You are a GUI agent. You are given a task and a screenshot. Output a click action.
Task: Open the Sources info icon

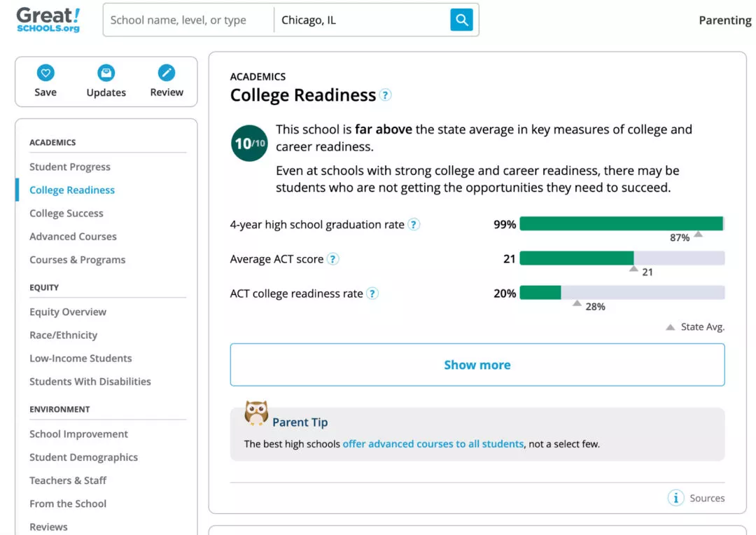(675, 498)
